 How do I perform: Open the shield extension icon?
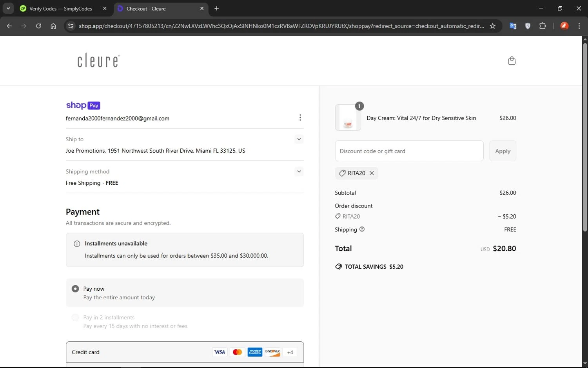(528, 26)
